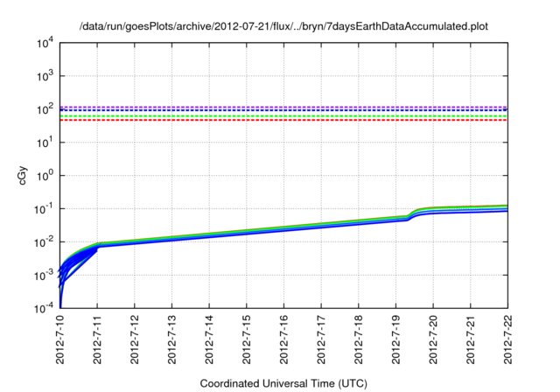Screen dimensions: 560x392
Task: Click the 10^-1 y-axis tick label
Action: 44,209
